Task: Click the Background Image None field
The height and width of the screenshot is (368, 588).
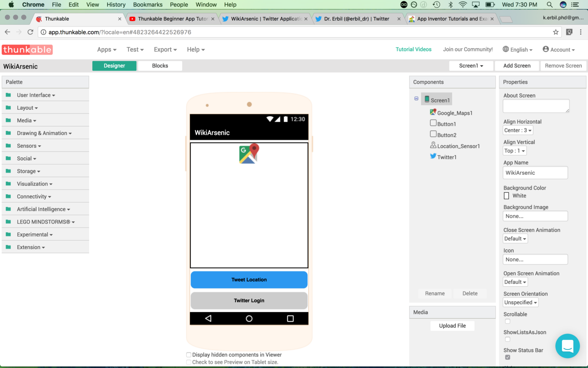Action: (x=535, y=216)
